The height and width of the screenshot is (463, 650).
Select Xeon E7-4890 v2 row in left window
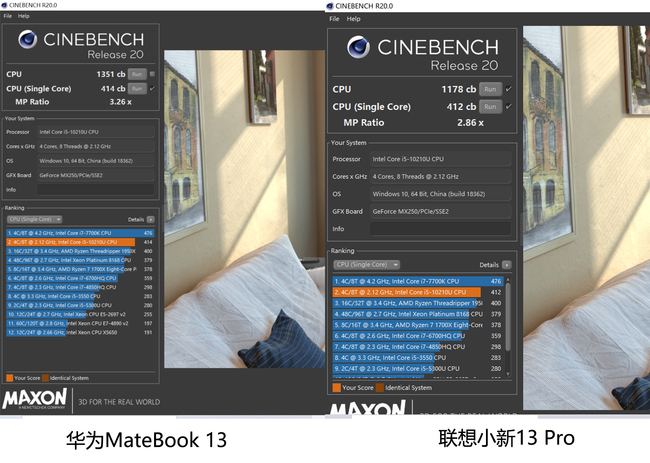click(x=80, y=323)
